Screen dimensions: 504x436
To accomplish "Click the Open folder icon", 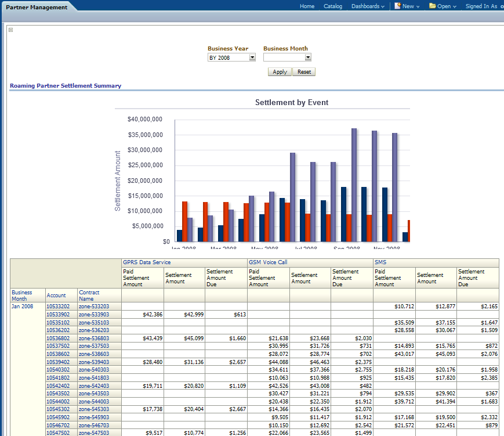I will (433, 6).
